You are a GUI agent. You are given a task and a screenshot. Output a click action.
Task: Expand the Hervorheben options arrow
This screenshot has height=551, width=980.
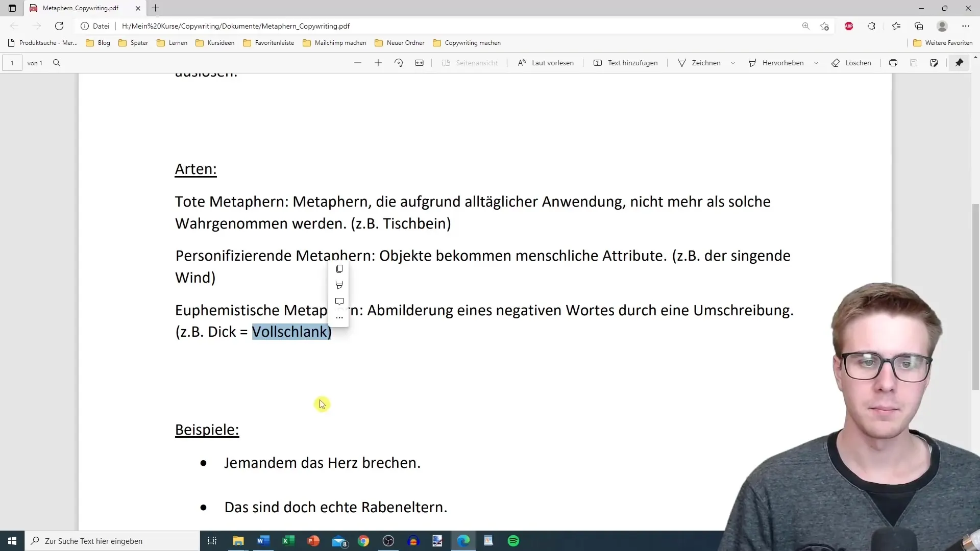click(x=816, y=63)
